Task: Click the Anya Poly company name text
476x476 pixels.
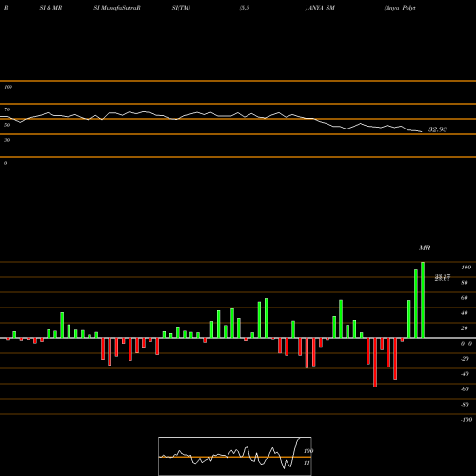Action: pos(400,8)
